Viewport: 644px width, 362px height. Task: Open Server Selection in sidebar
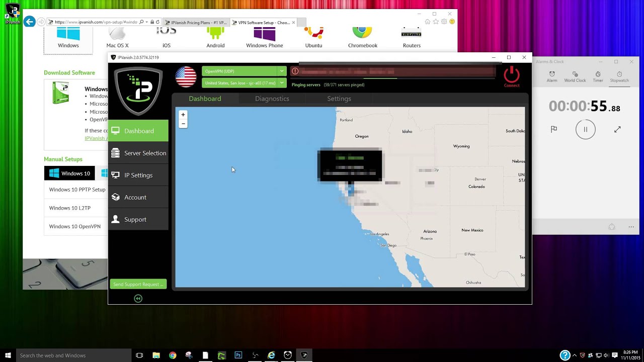coord(138,153)
